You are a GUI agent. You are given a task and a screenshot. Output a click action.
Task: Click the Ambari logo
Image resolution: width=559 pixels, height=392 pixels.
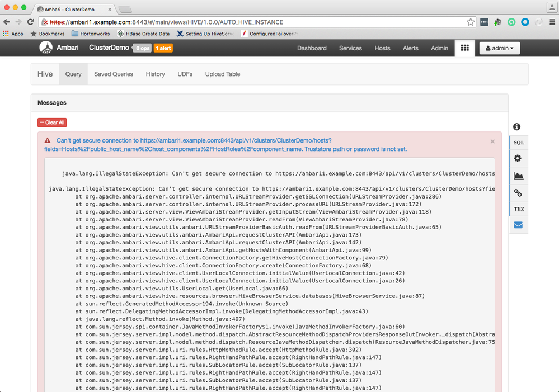[x=46, y=48]
